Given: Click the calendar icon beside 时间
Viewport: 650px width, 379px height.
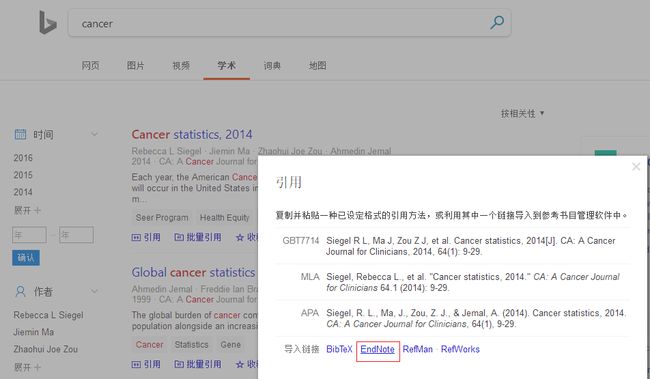Looking at the screenshot, I should click(x=20, y=134).
